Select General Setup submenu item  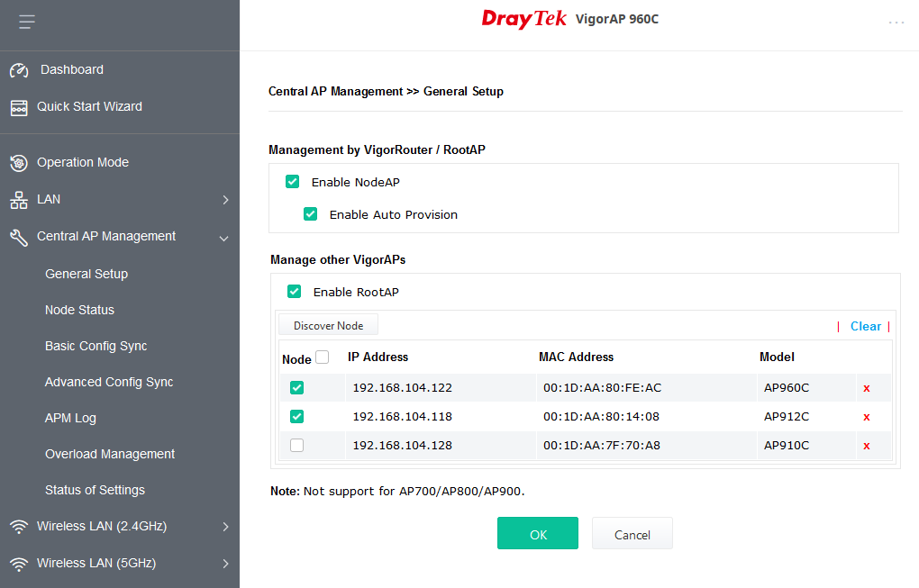tap(86, 274)
